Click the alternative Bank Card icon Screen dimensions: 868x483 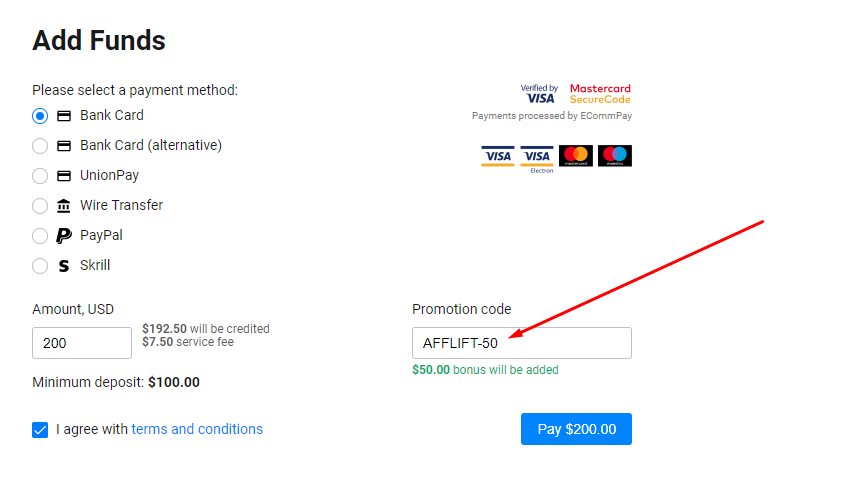point(64,146)
